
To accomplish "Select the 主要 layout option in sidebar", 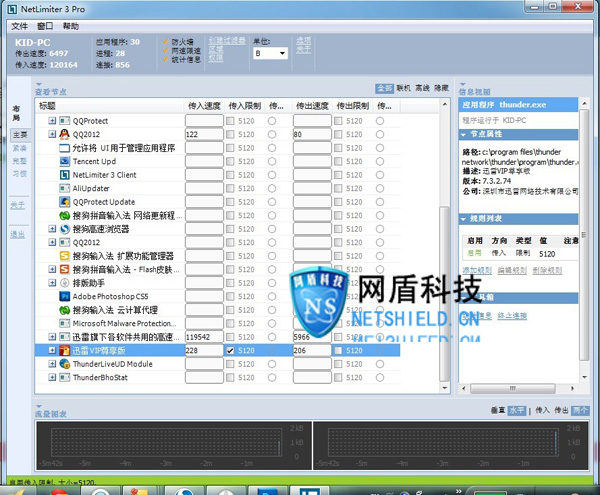I will pos(20,135).
